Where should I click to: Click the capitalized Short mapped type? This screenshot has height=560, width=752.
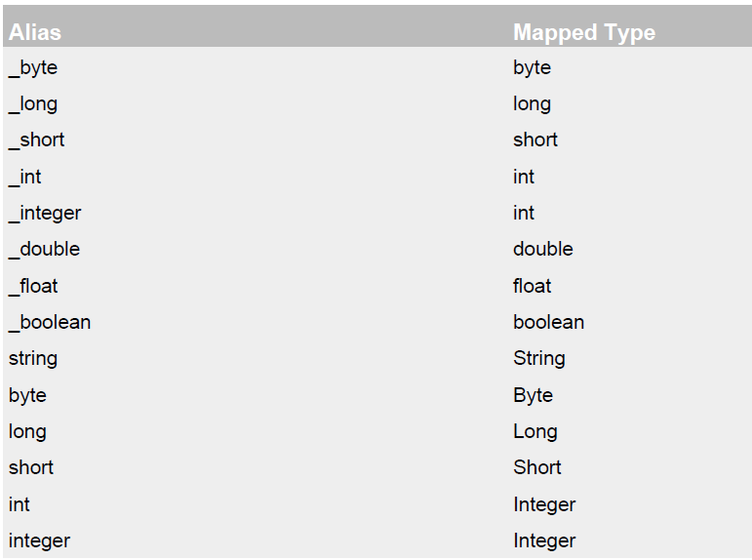click(537, 468)
